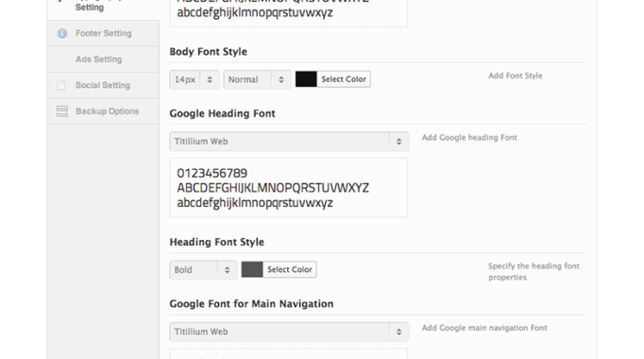Click the Backup Options stack icon
This screenshot has height=359, width=644.
pos(62,111)
